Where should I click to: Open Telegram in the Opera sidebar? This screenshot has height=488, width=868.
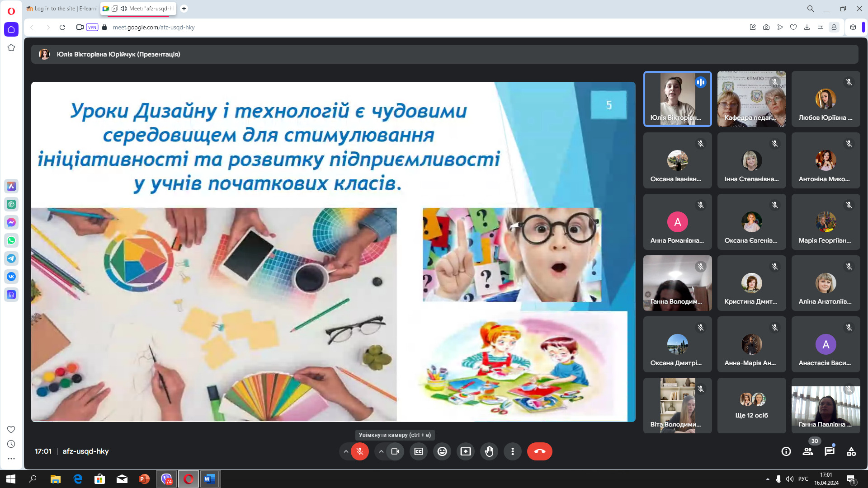pos(11,258)
